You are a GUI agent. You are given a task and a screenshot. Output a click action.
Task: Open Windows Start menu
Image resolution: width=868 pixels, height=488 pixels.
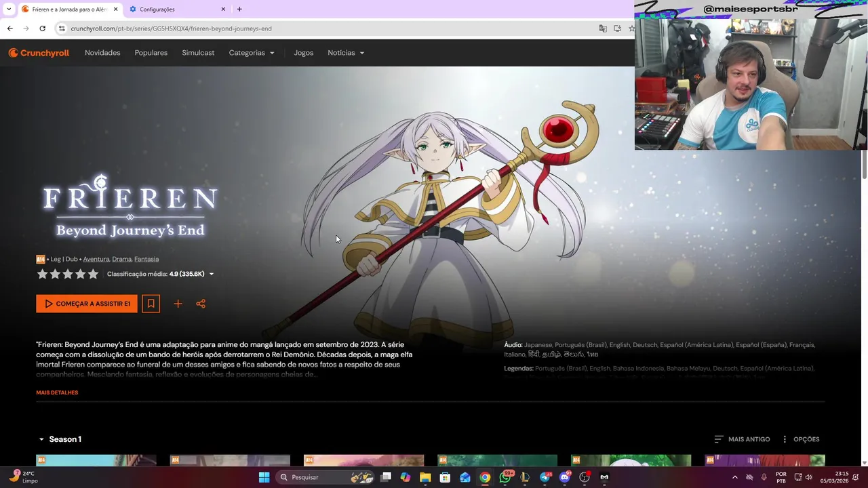264,477
